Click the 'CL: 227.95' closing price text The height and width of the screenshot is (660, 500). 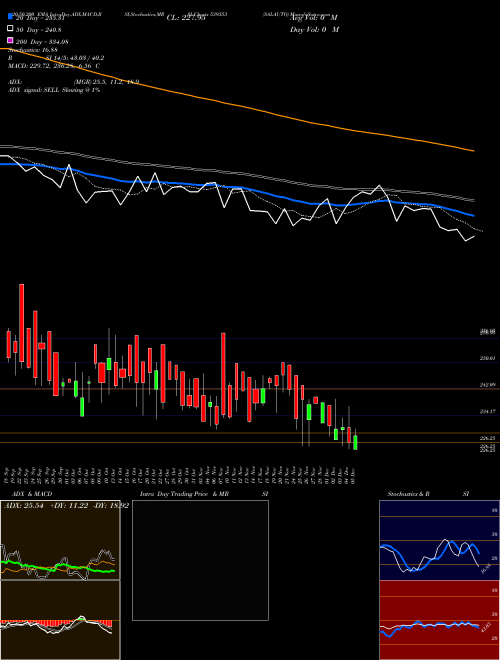click(186, 18)
